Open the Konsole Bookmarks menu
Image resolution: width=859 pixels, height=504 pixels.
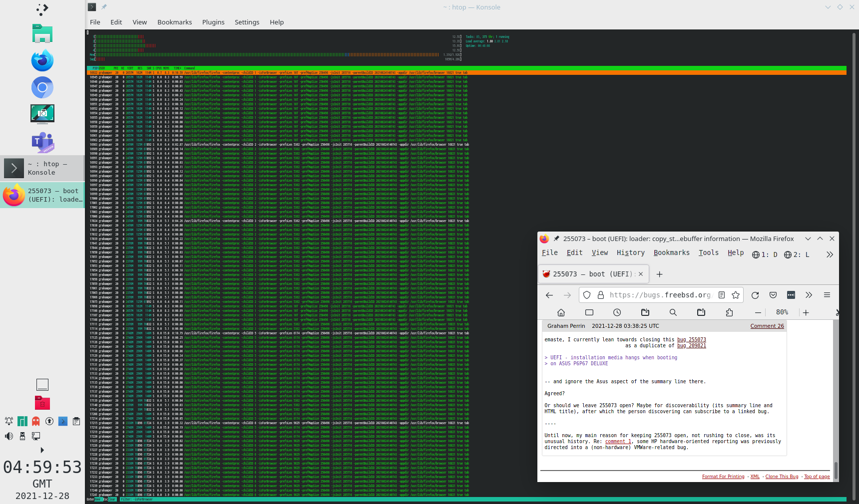174,22
